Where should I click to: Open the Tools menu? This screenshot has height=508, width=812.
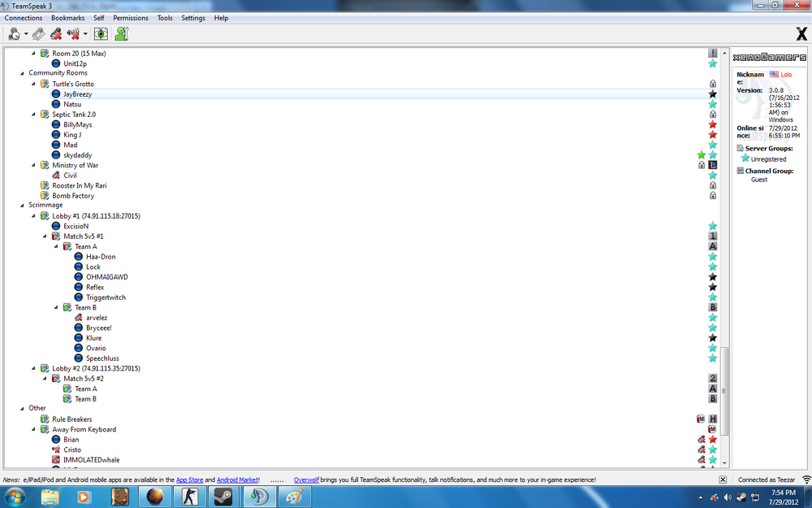(x=165, y=18)
